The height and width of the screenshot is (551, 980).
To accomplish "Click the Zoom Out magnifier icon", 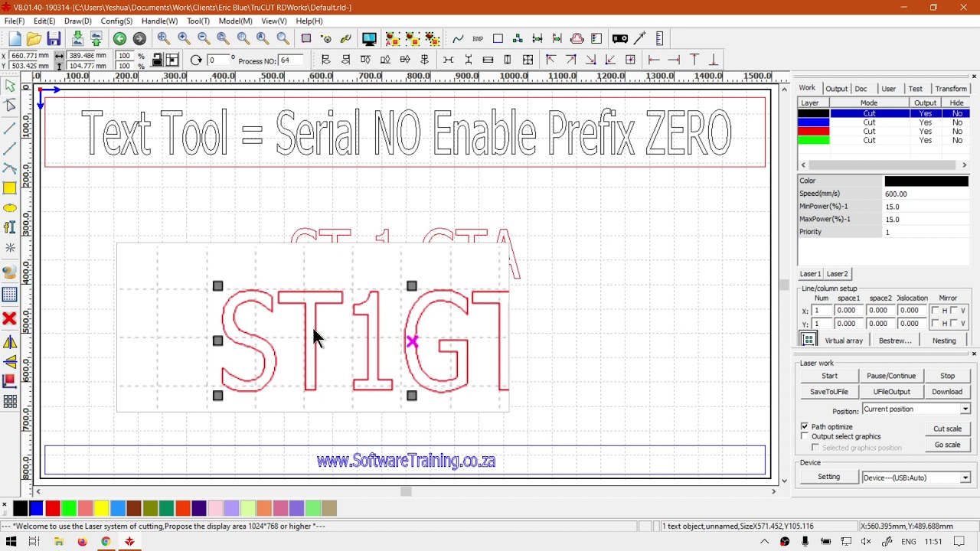I will tap(204, 38).
